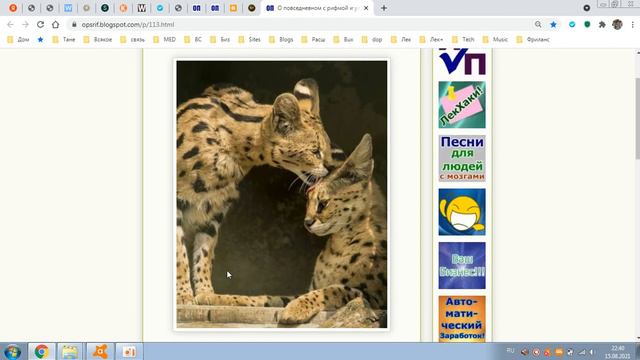This screenshot has height=360, width=640.
Task: Go to the browser home page icon
Action: tap(56, 24)
